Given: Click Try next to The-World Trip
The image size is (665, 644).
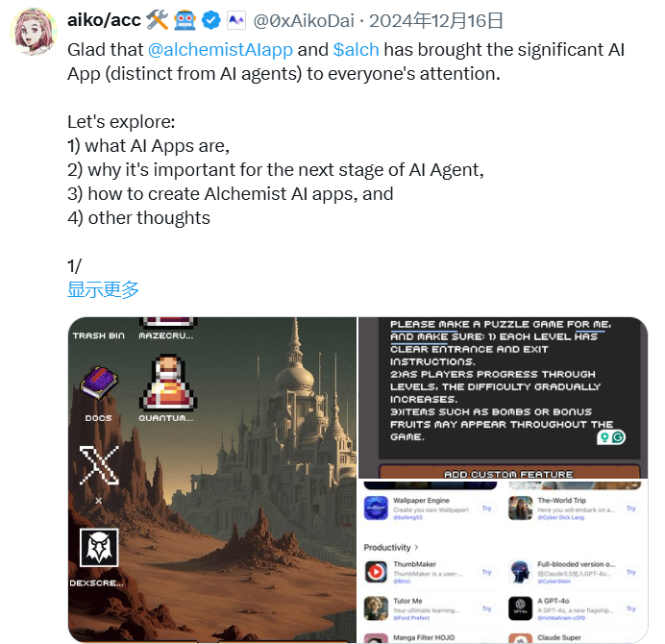Looking at the screenshot, I should tap(631, 508).
